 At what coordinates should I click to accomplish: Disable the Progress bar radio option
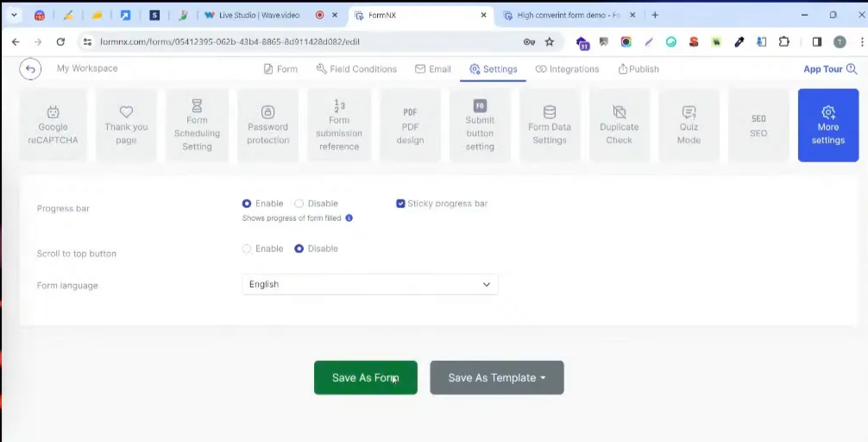coord(299,204)
